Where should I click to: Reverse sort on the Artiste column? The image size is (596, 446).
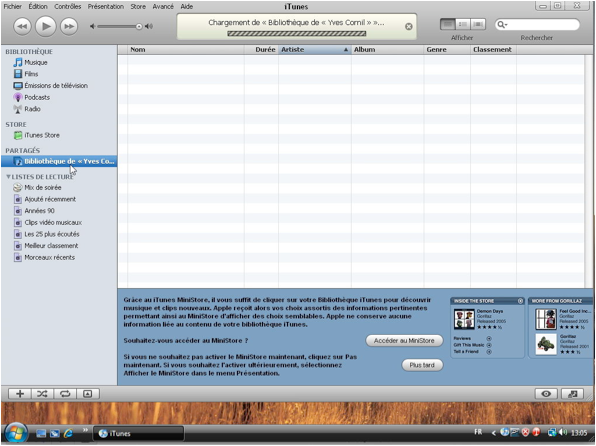[315, 49]
